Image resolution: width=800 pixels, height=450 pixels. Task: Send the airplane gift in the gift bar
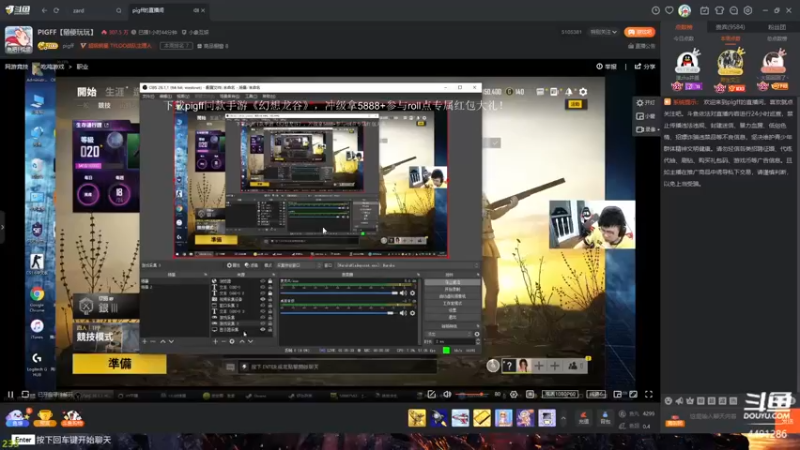click(460, 418)
